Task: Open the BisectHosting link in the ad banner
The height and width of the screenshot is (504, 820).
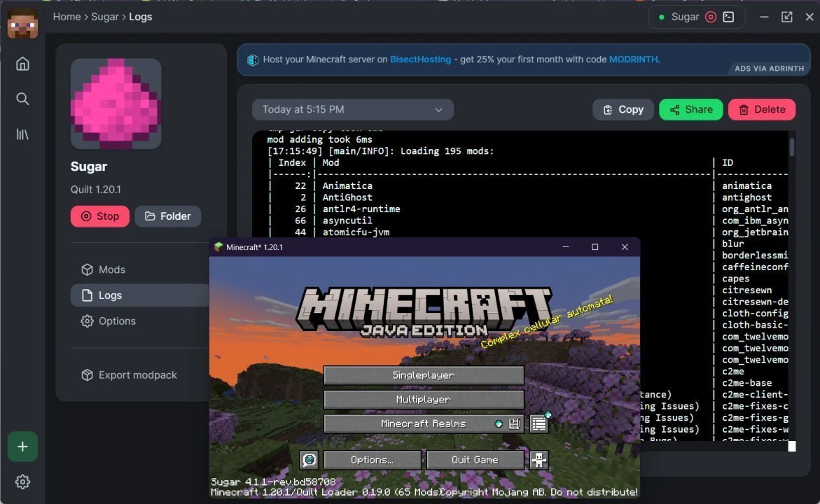Action: click(x=421, y=59)
